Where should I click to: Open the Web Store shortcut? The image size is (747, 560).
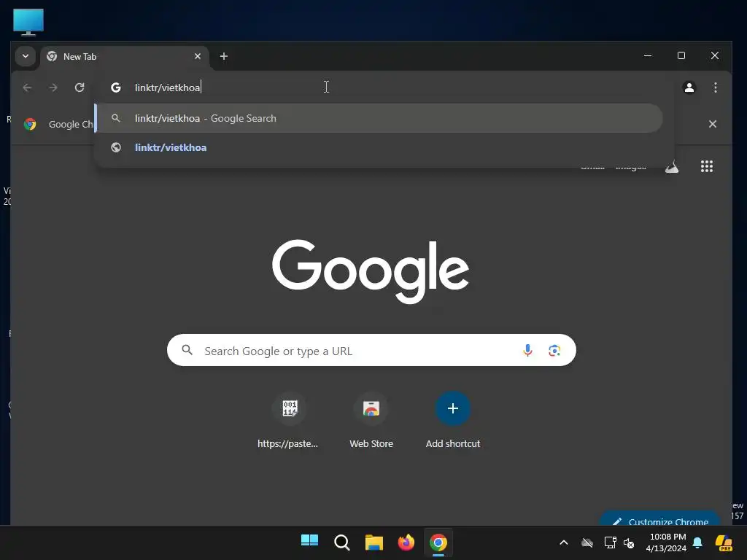click(x=371, y=421)
